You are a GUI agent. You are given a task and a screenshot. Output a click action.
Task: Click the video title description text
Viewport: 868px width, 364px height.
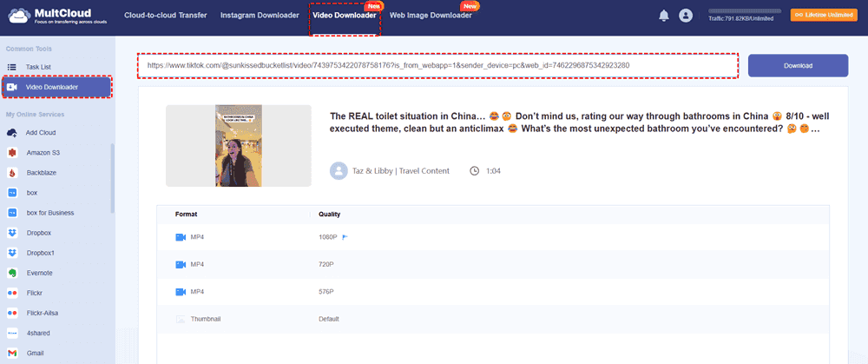tap(579, 122)
